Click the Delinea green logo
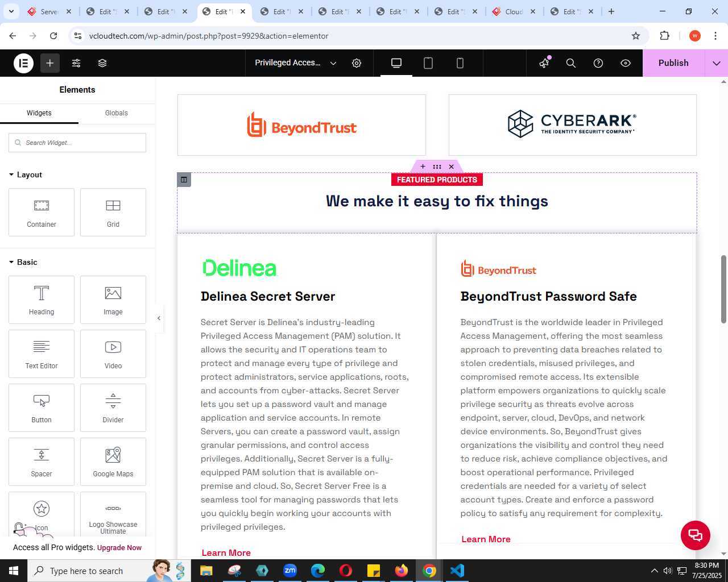728x582 pixels. (239, 268)
